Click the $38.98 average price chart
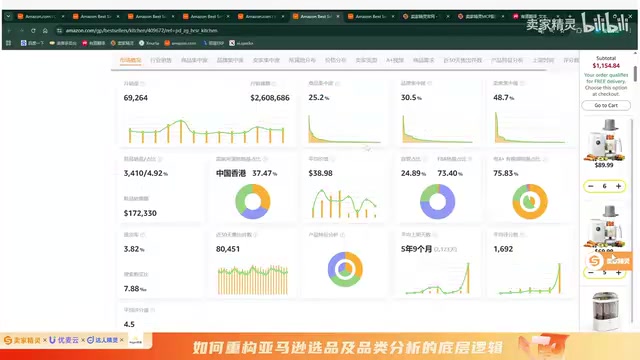 tap(344, 203)
